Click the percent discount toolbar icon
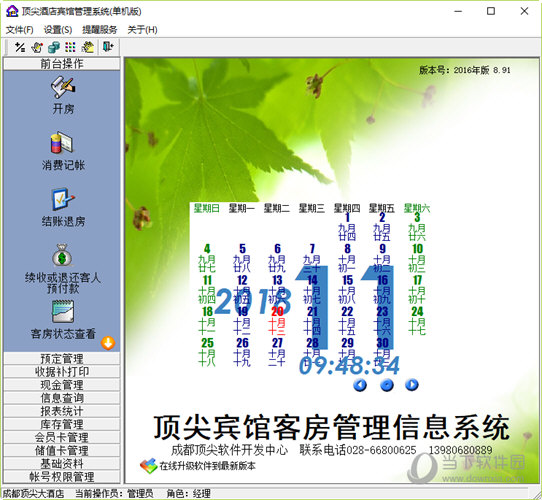The image size is (542, 500). (x=20, y=47)
